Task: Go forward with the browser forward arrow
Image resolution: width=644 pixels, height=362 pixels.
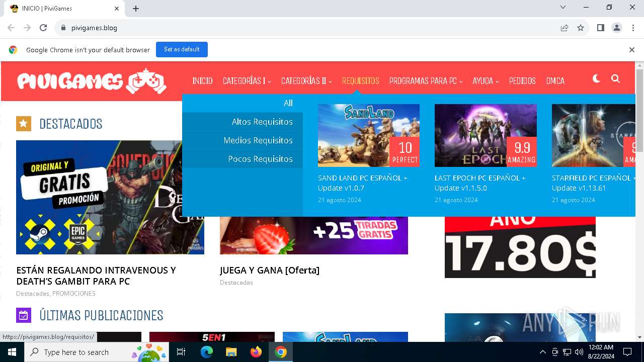Action: (x=27, y=28)
